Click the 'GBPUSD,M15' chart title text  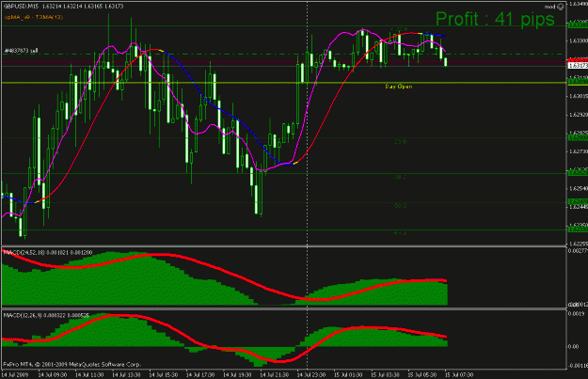[21, 7]
